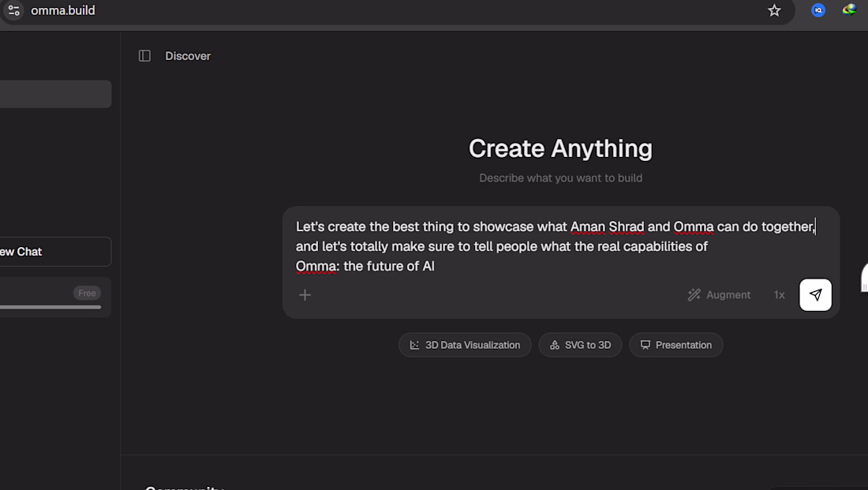The image size is (868, 490).
Task: Open the Discover page
Action: click(188, 56)
